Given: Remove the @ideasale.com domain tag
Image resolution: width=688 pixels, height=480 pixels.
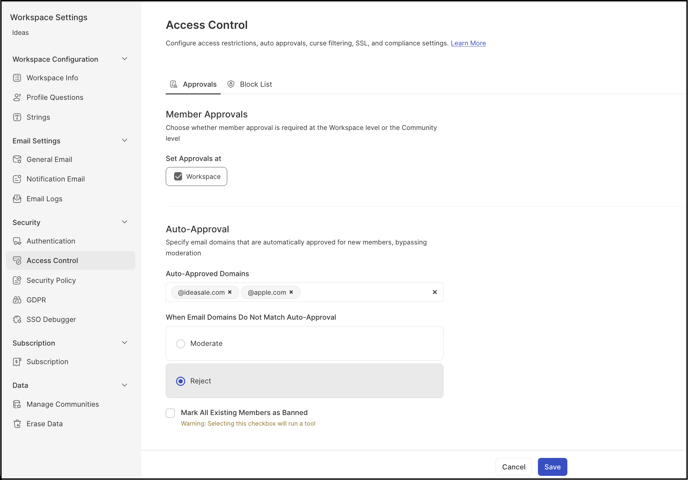Looking at the screenshot, I should click(x=229, y=292).
